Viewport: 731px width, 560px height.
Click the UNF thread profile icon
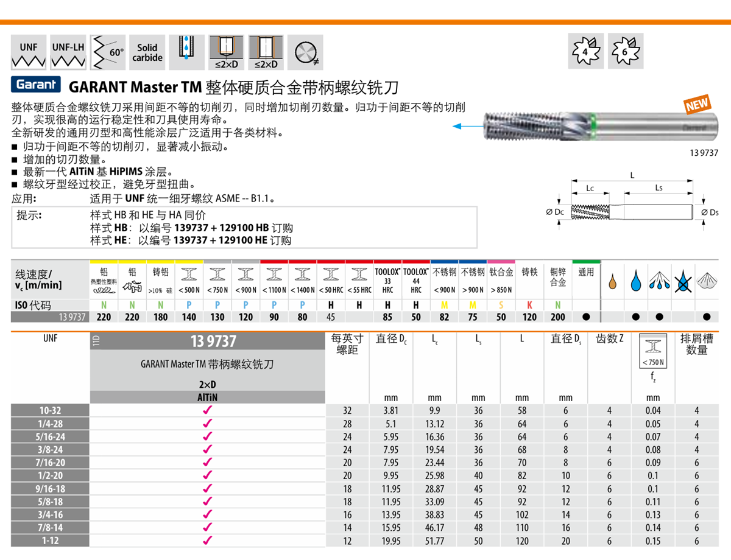click(29, 54)
